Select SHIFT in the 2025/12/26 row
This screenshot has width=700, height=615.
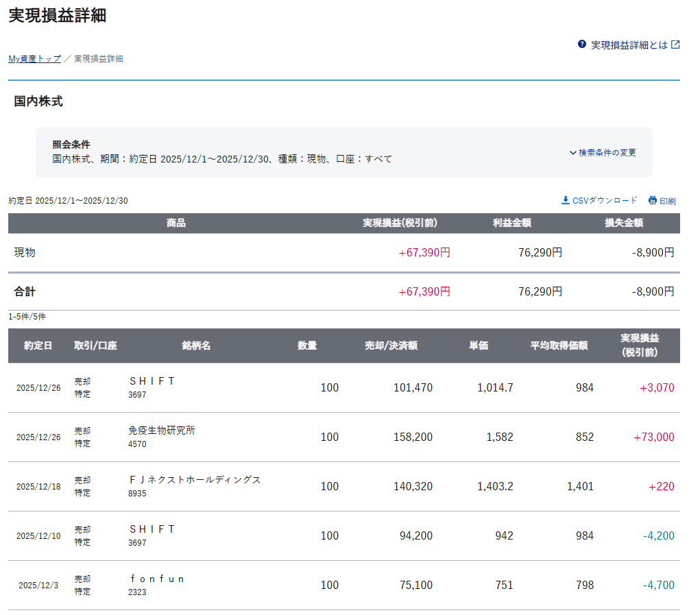click(x=152, y=381)
